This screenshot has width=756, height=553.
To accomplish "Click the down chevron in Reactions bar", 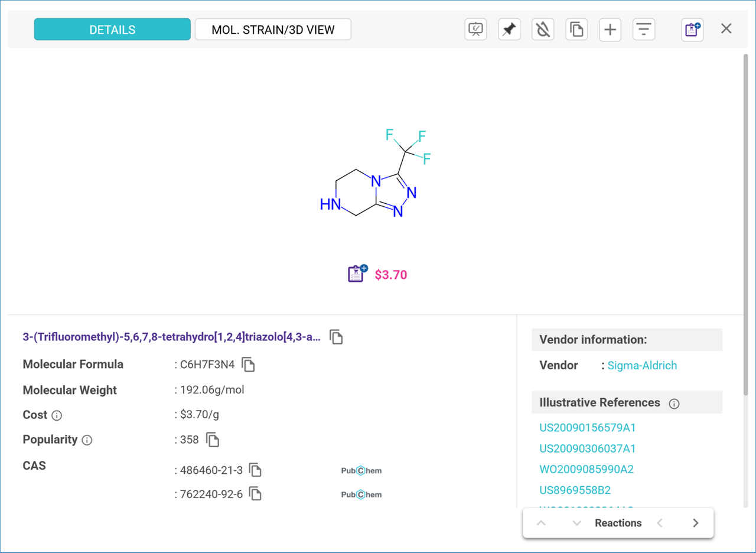I will click(x=577, y=523).
